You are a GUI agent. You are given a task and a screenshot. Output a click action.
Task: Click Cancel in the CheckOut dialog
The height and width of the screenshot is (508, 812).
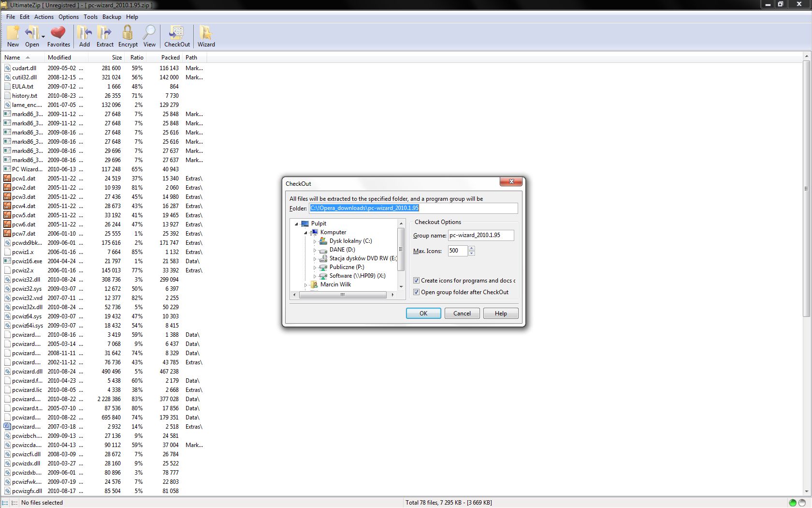click(462, 314)
